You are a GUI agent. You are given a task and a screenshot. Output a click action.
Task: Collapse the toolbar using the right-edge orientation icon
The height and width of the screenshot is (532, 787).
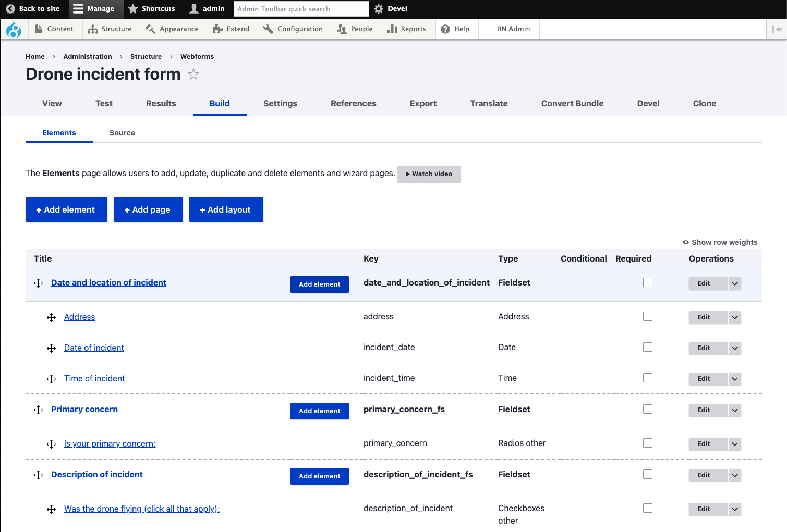(x=777, y=29)
